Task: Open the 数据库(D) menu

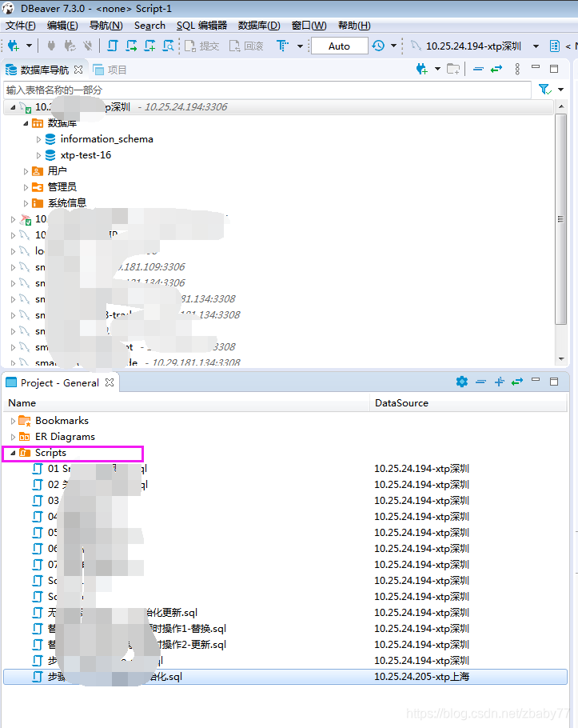Action: click(x=259, y=26)
